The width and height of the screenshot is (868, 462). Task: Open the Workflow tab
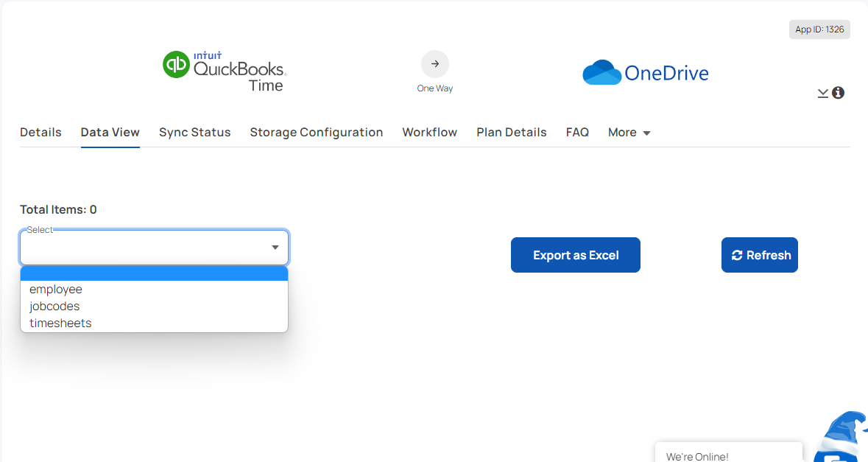[x=429, y=133]
